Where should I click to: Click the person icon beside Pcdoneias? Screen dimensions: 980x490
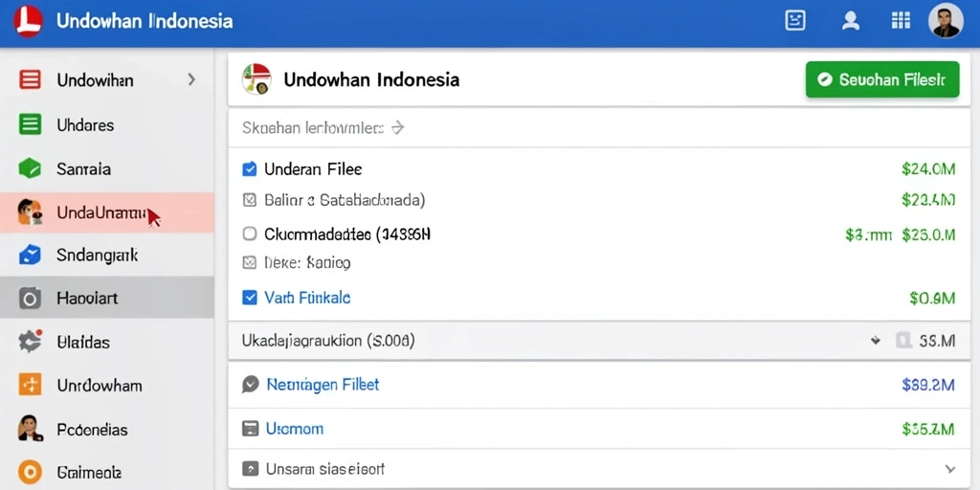pos(30,429)
